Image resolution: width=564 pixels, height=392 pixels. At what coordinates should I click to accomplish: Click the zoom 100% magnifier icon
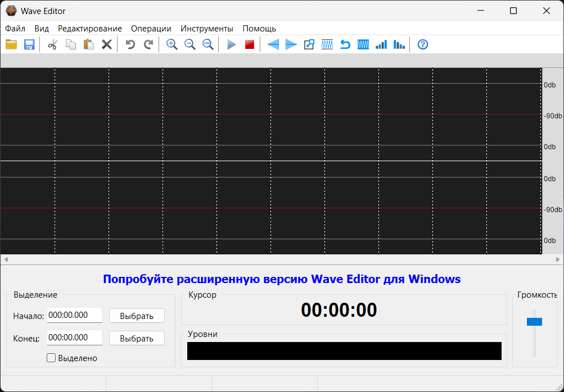tap(207, 44)
